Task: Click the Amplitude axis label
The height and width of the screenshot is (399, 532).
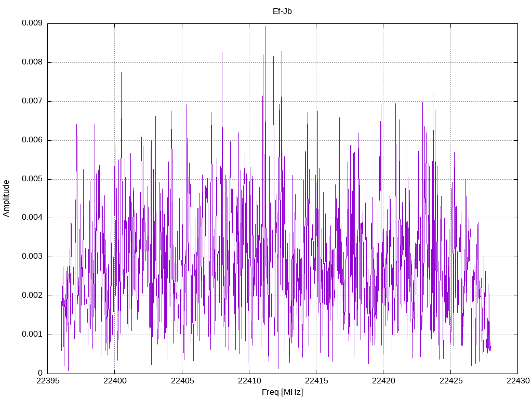Action: coord(6,198)
